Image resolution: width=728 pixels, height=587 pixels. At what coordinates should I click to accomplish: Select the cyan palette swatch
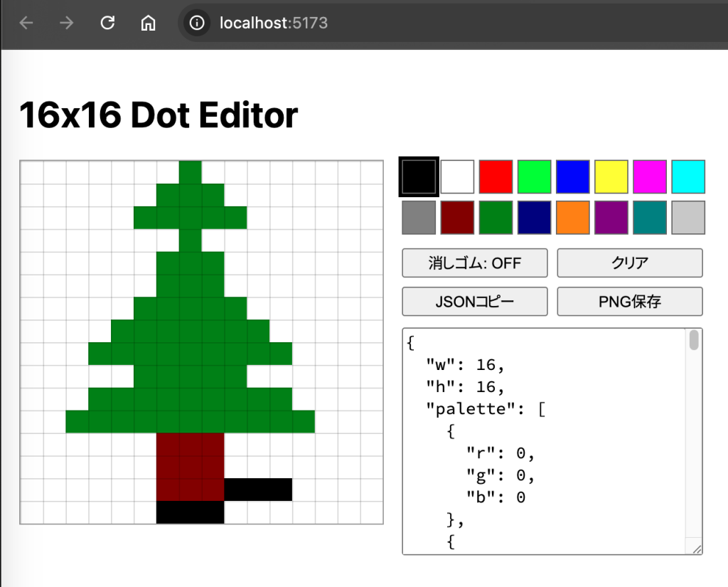(x=687, y=176)
